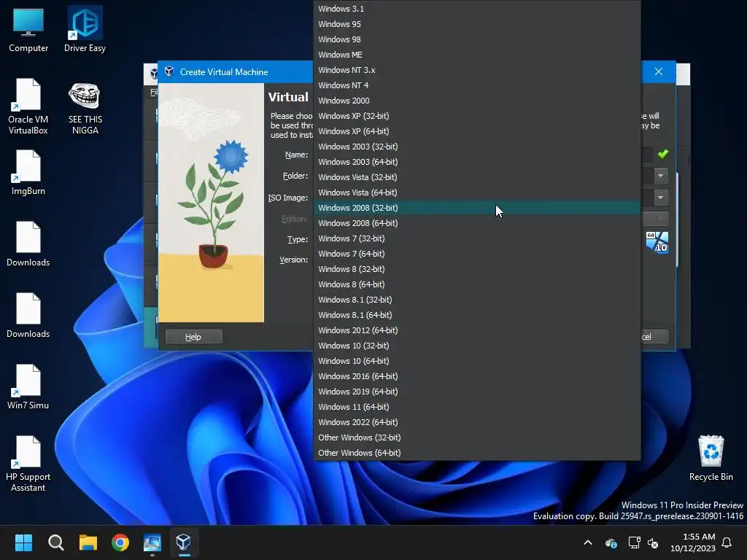Screen dimensions: 747x560
Task: Pick Windows 2008 (64-bit)
Action: [477, 223]
